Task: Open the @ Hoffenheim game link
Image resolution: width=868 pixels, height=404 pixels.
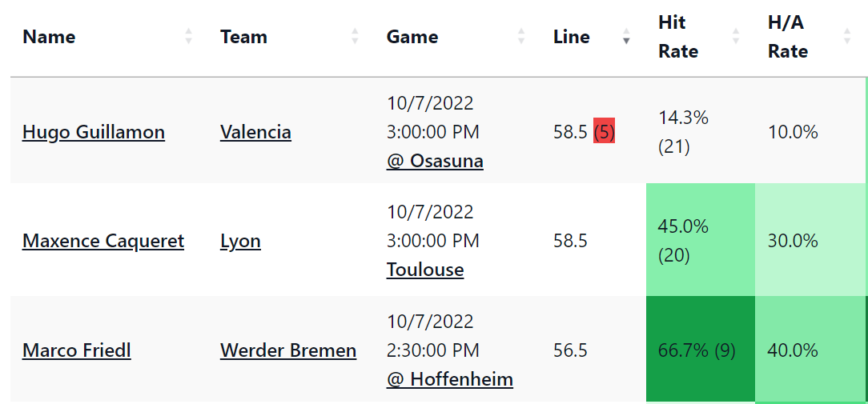Action: point(449,380)
